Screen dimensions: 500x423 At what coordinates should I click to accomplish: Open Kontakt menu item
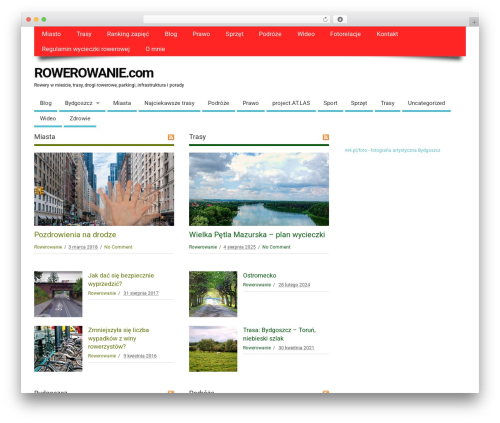387,34
